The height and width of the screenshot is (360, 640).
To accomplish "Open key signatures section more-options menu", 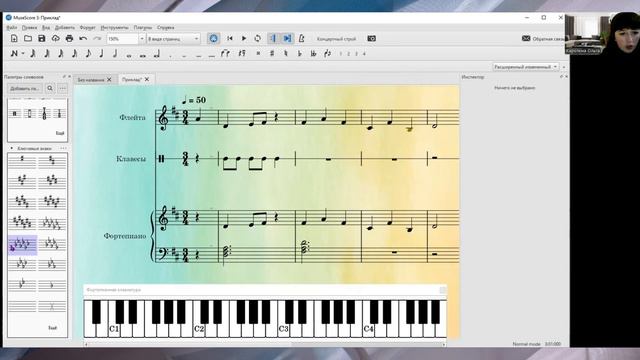I will click(x=63, y=148).
